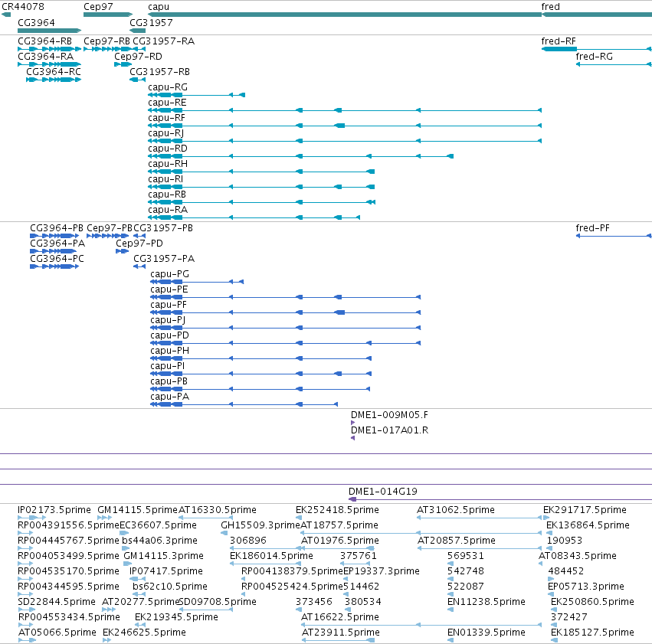The image size is (652, 644).
Task: Open the capu-PG protein feature
Action: 197,282
